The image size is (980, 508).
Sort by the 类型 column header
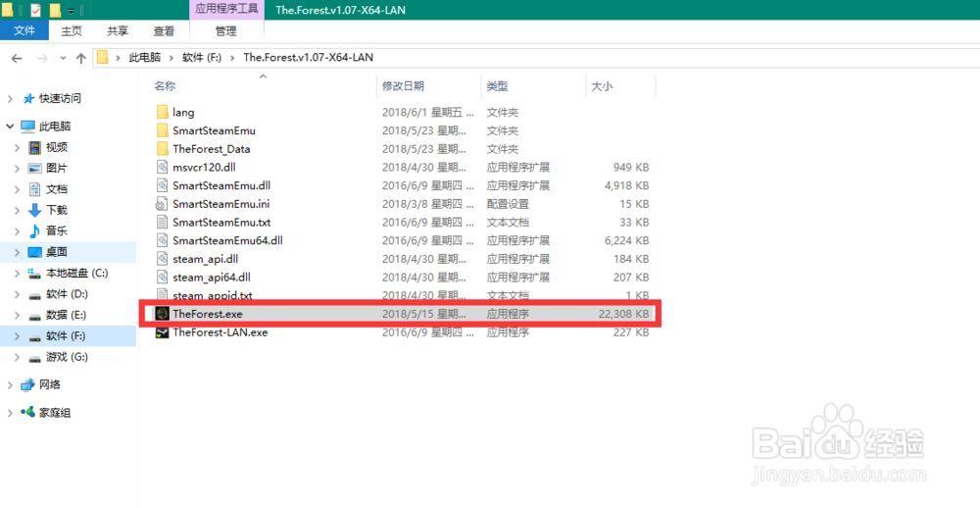coord(533,86)
